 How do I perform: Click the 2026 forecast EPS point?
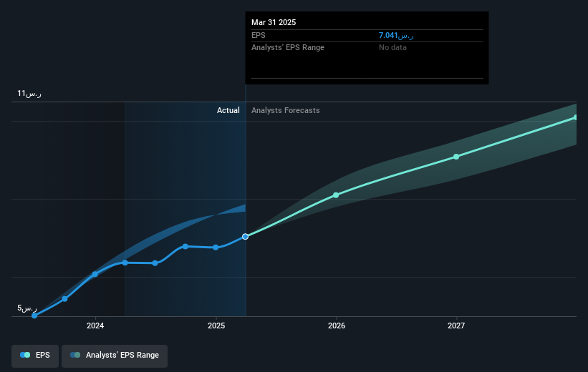coord(336,195)
